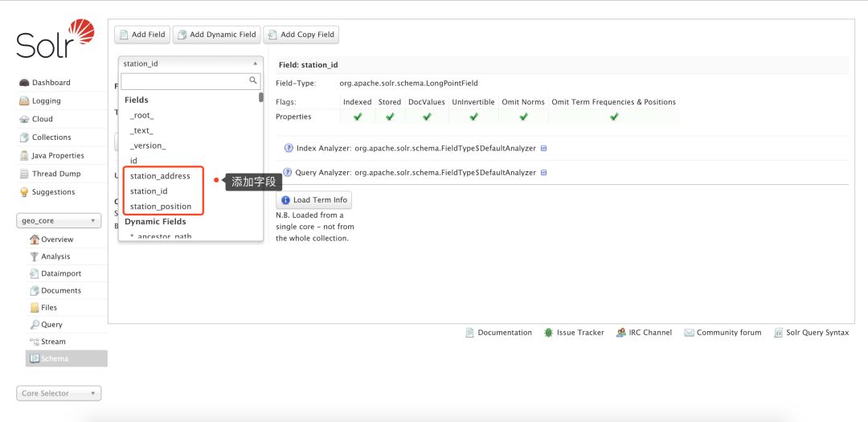This screenshot has height=422, width=868.
Task: Click the Schema book icon
Action: tap(35, 358)
